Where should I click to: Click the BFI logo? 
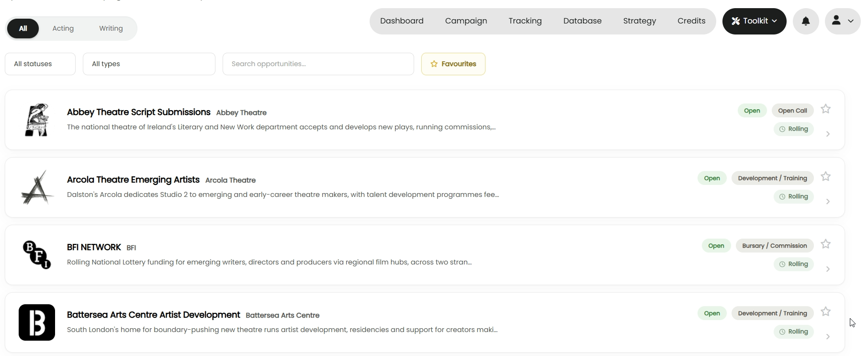point(37,255)
